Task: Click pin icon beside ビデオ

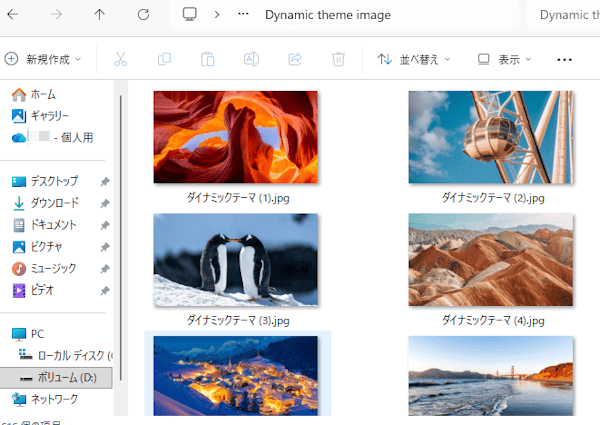Action: (105, 291)
